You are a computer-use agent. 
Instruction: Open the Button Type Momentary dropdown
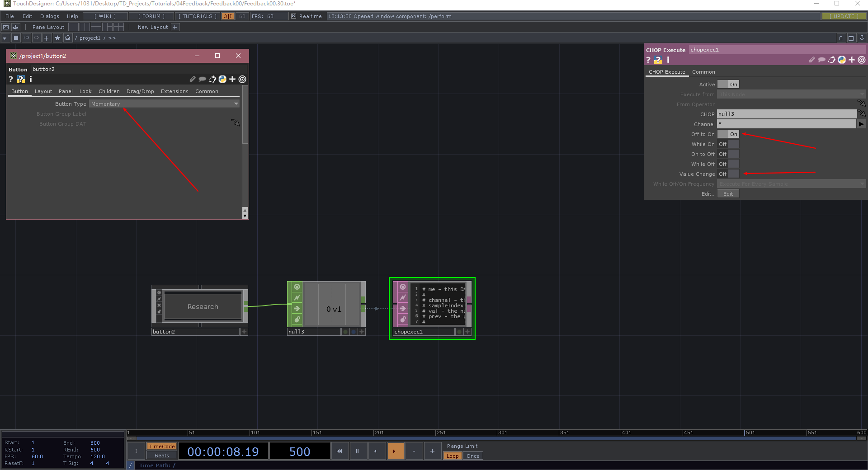coord(164,103)
